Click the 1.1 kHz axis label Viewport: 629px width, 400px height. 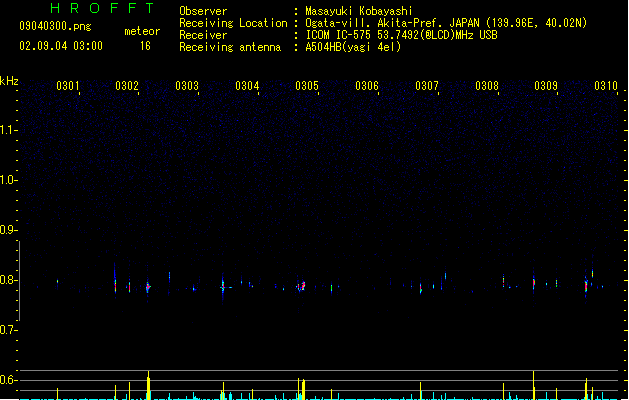[8, 130]
